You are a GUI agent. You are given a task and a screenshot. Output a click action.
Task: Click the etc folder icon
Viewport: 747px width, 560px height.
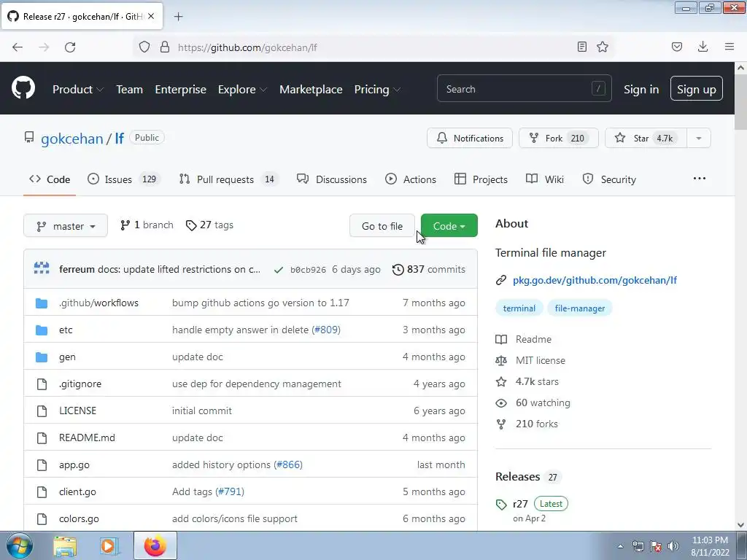[x=42, y=330]
